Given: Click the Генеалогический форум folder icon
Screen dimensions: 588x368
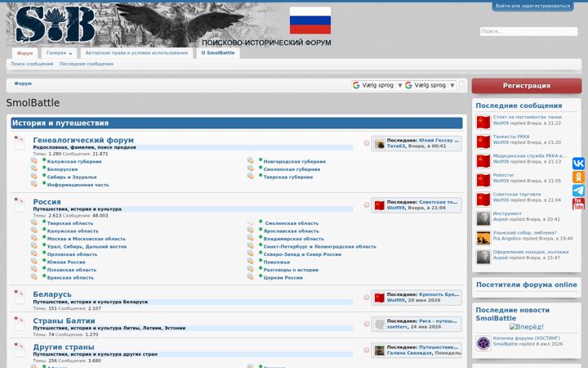Looking at the screenshot, I should 19,143.
